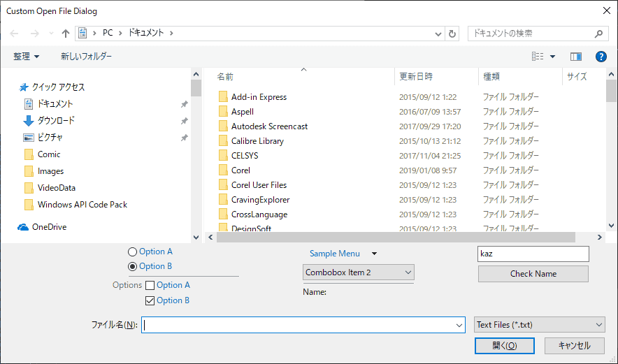Open help via question mark icon
Viewport: 618px width, 364px height.
pos(601,57)
